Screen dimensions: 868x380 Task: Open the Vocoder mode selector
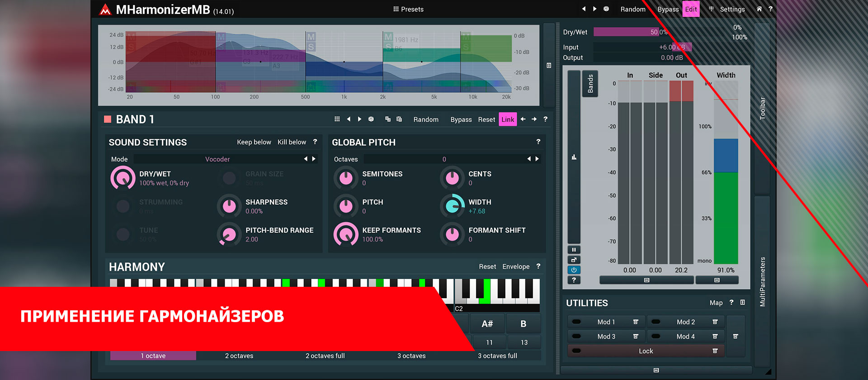click(217, 159)
